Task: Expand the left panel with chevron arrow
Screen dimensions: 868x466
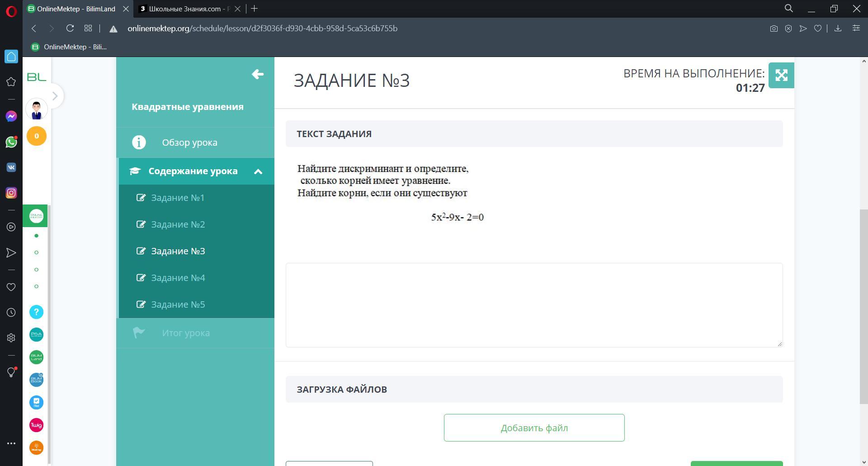Action: point(55,96)
